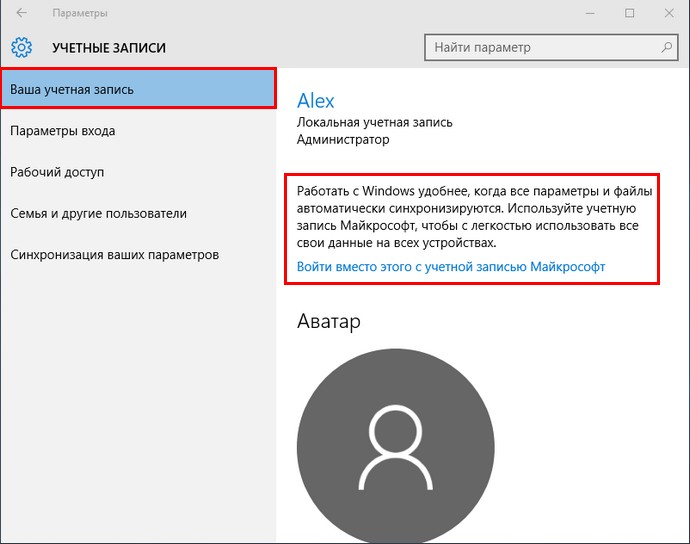Click the gray default avatar picture
This screenshot has height=544, width=690.
tap(396, 446)
